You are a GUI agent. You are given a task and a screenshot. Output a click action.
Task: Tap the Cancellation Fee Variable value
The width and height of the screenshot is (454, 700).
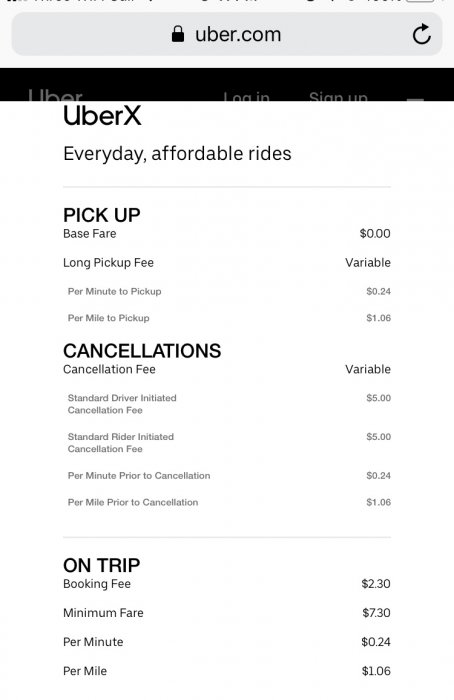pos(368,369)
